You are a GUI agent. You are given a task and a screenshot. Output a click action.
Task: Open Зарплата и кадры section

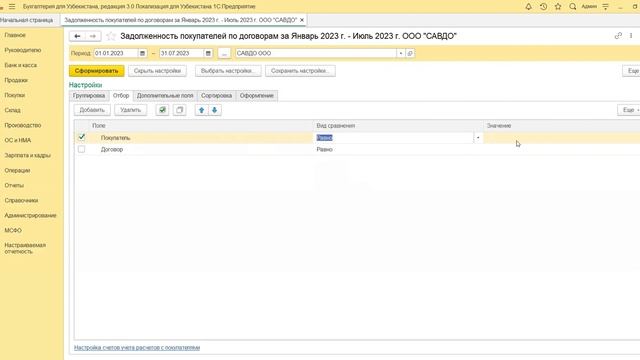click(28, 156)
